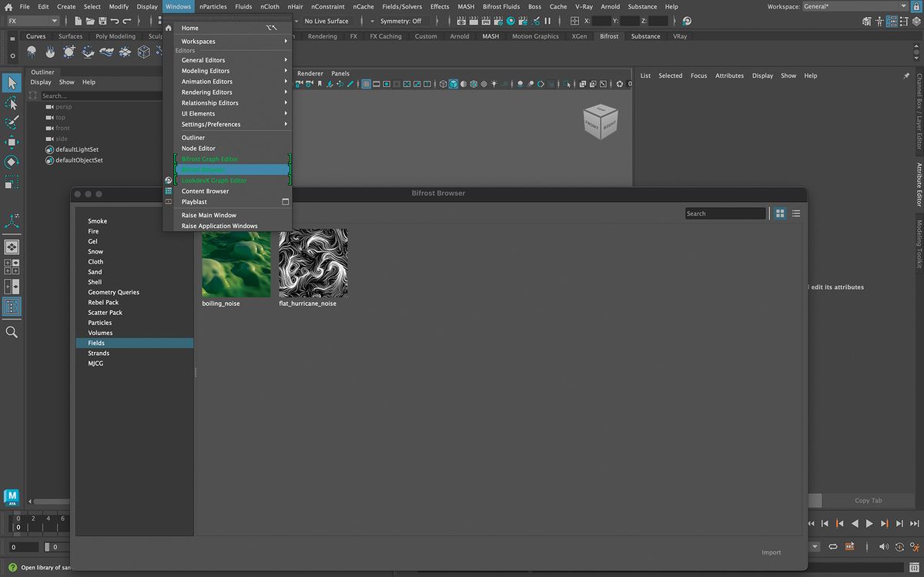
Task: Select the Paint Selection tool
Action: (12, 122)
